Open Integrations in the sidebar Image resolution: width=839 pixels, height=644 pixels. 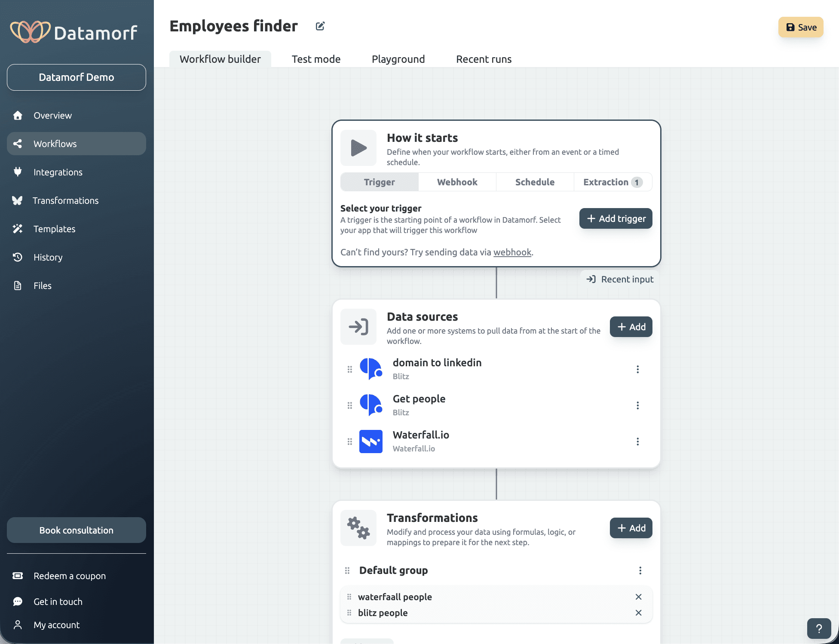tap(58, 172)
